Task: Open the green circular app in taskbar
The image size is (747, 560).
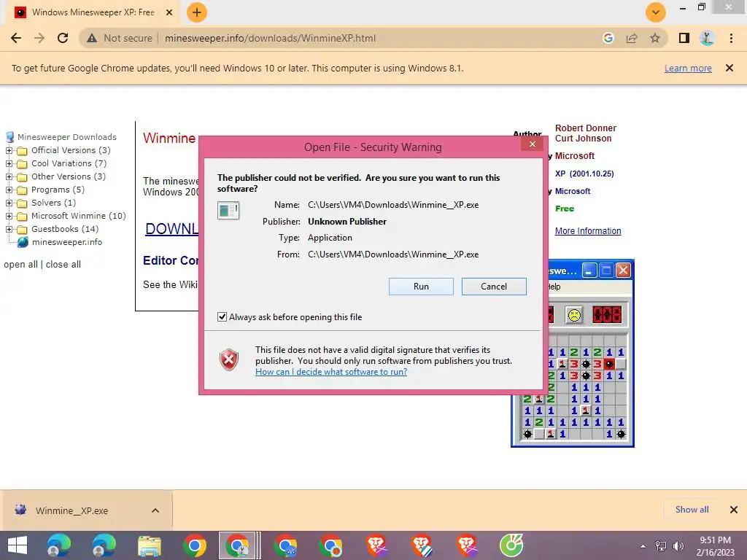Action: coord(511,545)
